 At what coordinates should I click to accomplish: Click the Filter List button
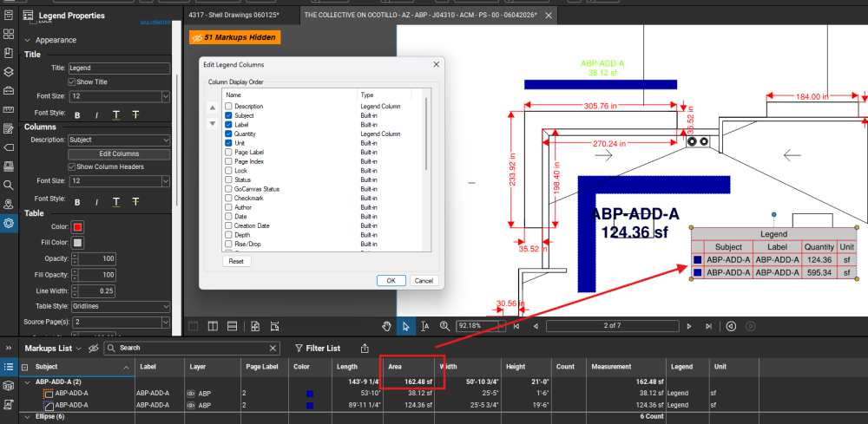pos(317,349)
